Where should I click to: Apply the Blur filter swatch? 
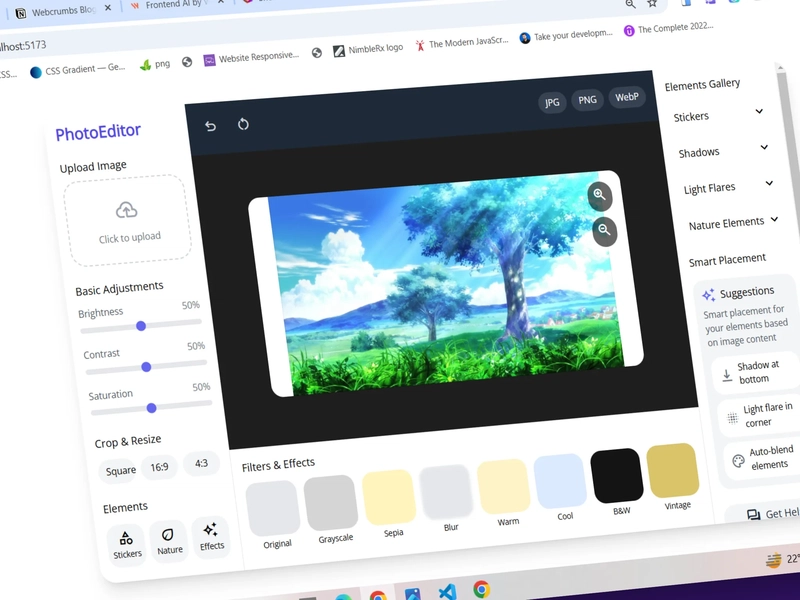click(446, 492)
